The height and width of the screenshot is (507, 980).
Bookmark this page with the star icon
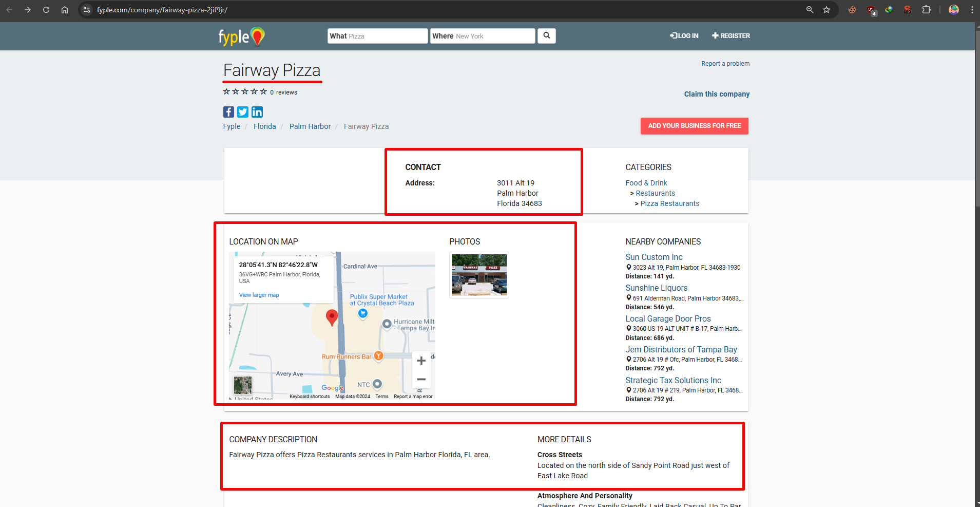point(827,10)
